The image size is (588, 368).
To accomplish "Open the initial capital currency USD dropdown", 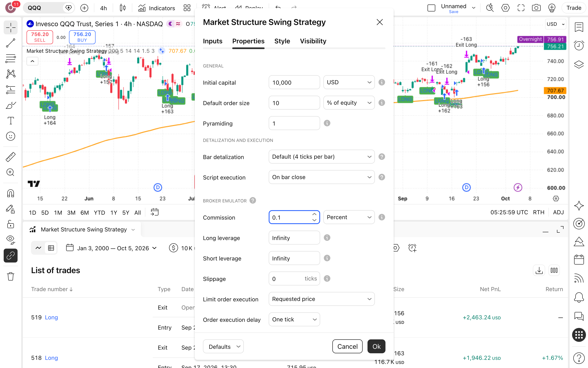I will pyautogui.click(x=349, y=82).
